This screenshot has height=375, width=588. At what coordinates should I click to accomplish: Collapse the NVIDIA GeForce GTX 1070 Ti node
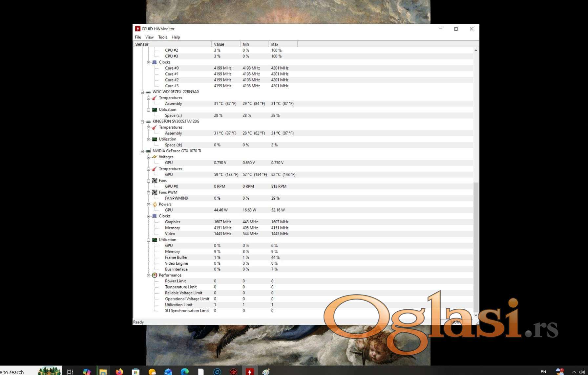pos(142,151)
